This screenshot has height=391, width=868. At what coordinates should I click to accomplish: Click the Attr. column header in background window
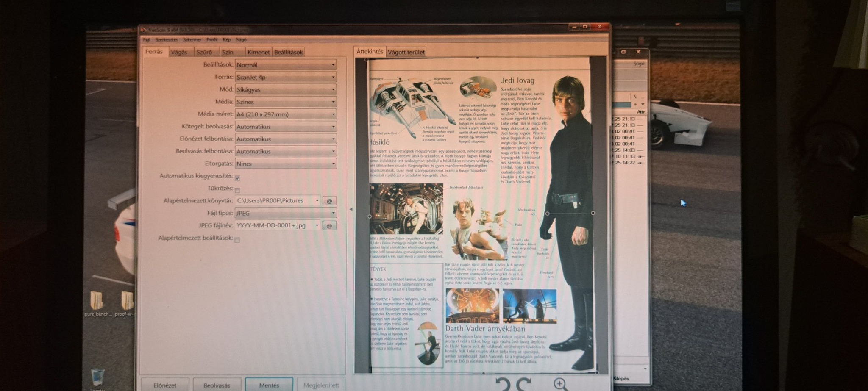(x=641, y=112)
